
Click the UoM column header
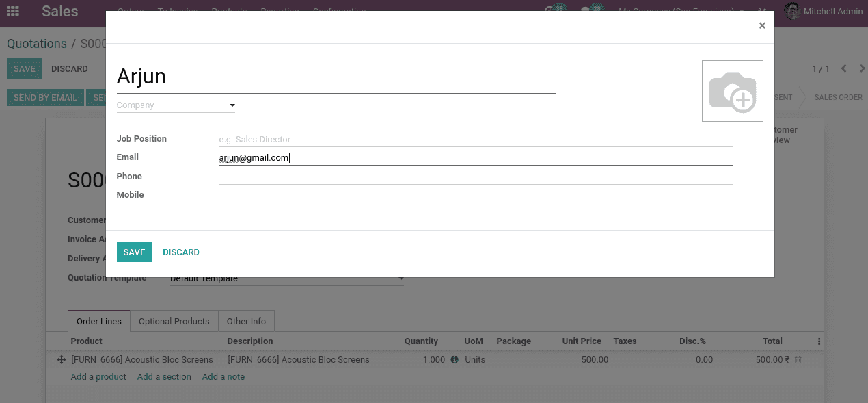pos(474,341)
